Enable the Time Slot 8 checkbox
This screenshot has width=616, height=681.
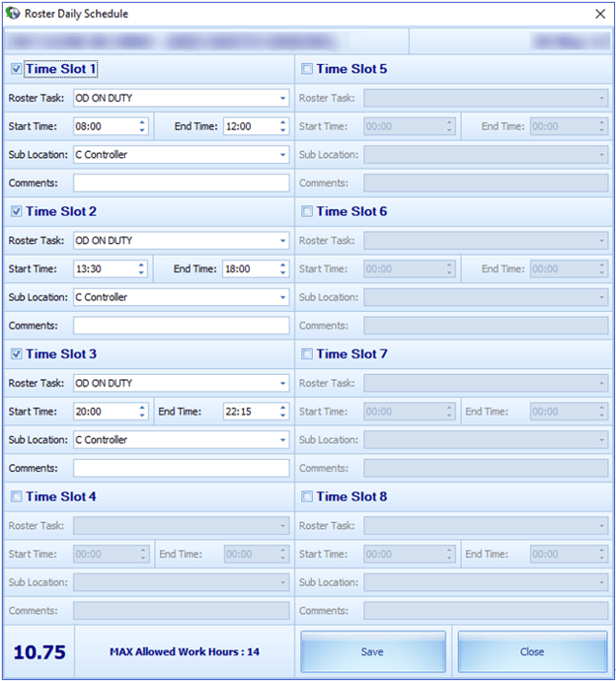click(x=307, y=496)
